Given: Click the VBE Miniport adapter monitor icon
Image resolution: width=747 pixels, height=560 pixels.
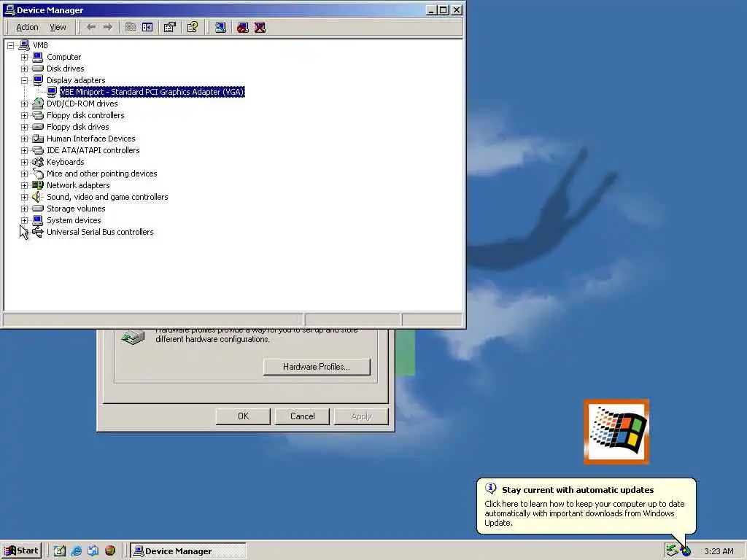Looking at the screenshot, I should [52, 92].
